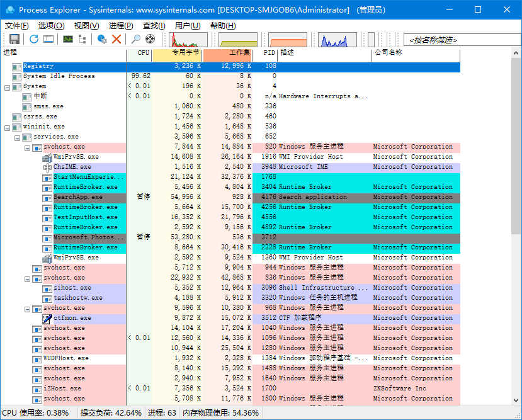Click the blue I/O activity mini graph in the toolbar
The width and height of the screenshot is (522, 420).
(x=337, y=40)
